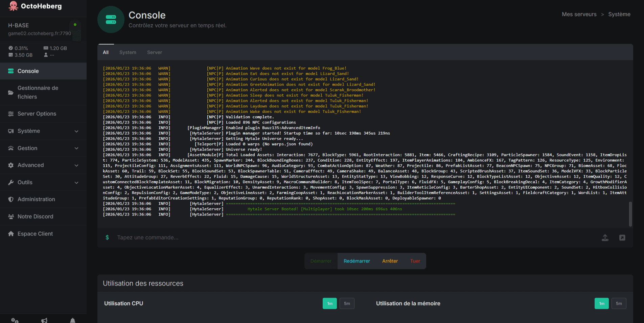Click the Utilisation des ressources heading
644x323 pixels.
(x=143, y=283)
